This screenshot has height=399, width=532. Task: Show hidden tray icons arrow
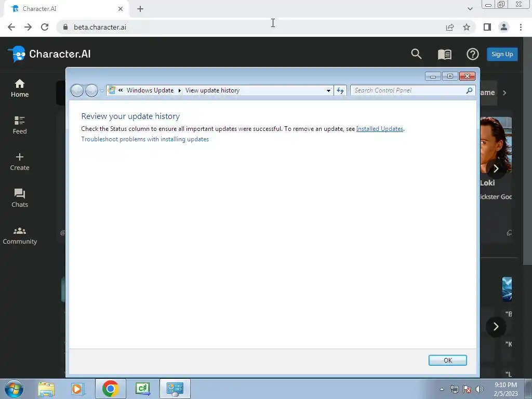click(x=442, y=389)
